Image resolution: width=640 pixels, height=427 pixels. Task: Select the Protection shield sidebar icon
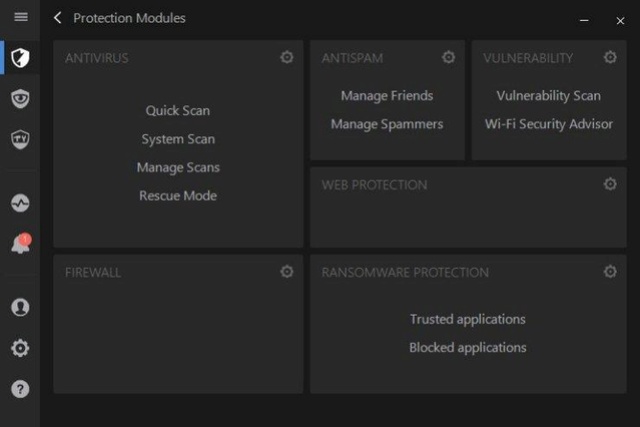coord(20,58)
